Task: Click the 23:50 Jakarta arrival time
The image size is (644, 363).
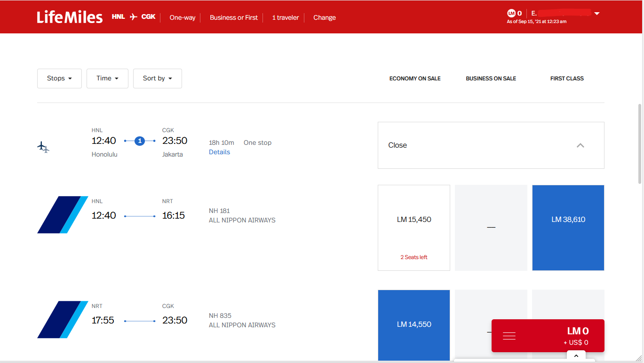Action: (x=175, y=141)
